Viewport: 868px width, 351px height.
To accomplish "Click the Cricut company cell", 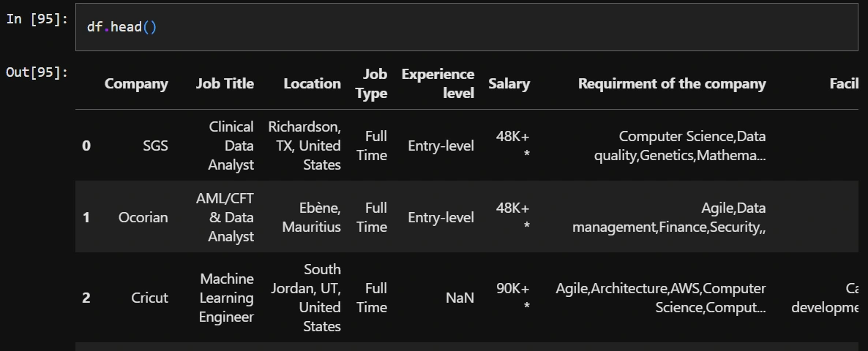I will pos(149,298).
